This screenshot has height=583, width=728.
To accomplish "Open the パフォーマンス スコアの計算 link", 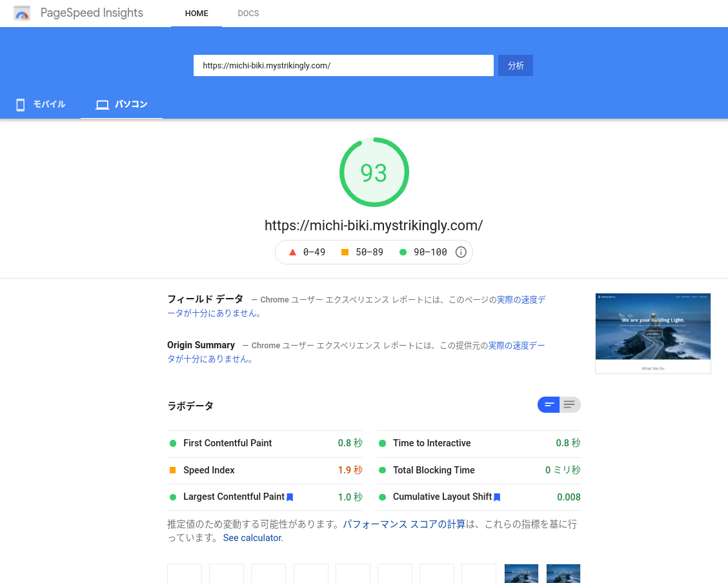I will 404,524.
